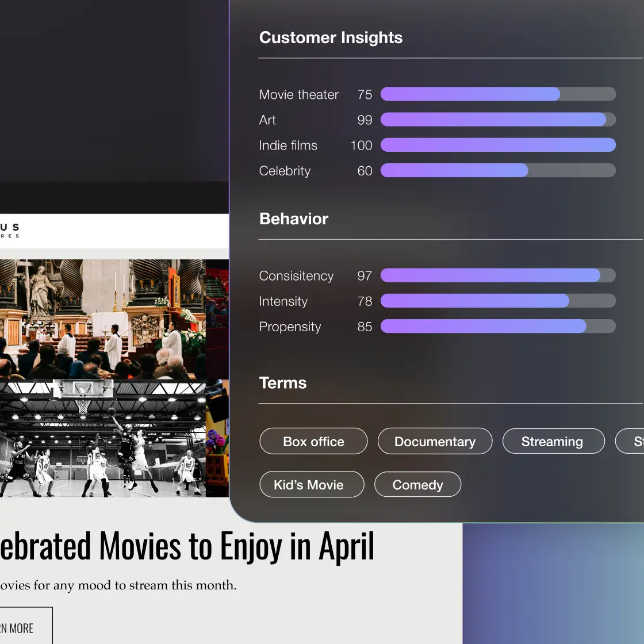Screen dimensions: 644x644
Task: Click the Consisitency progress bar
Action: click(498, 275)
